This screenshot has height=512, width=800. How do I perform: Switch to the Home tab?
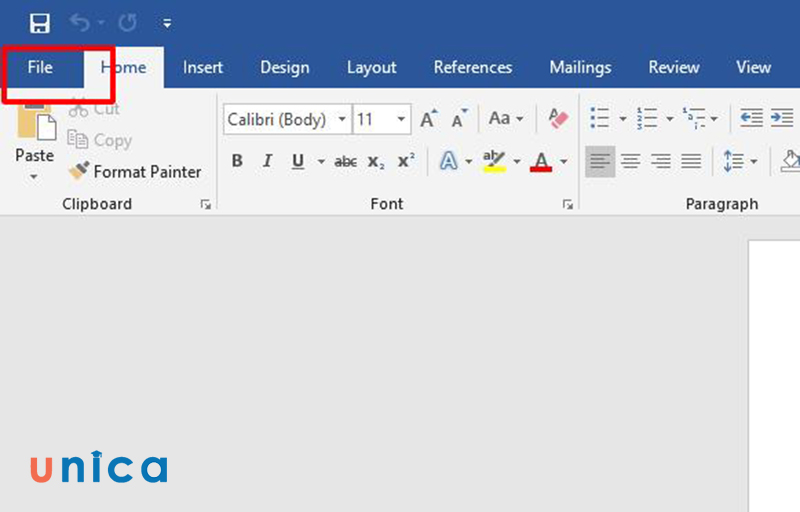(123, 67)
